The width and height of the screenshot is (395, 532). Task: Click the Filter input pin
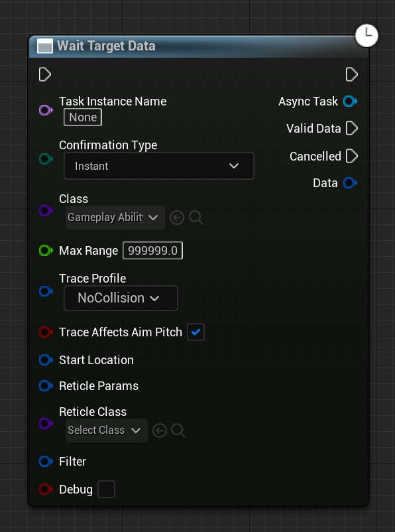(45, 462)
